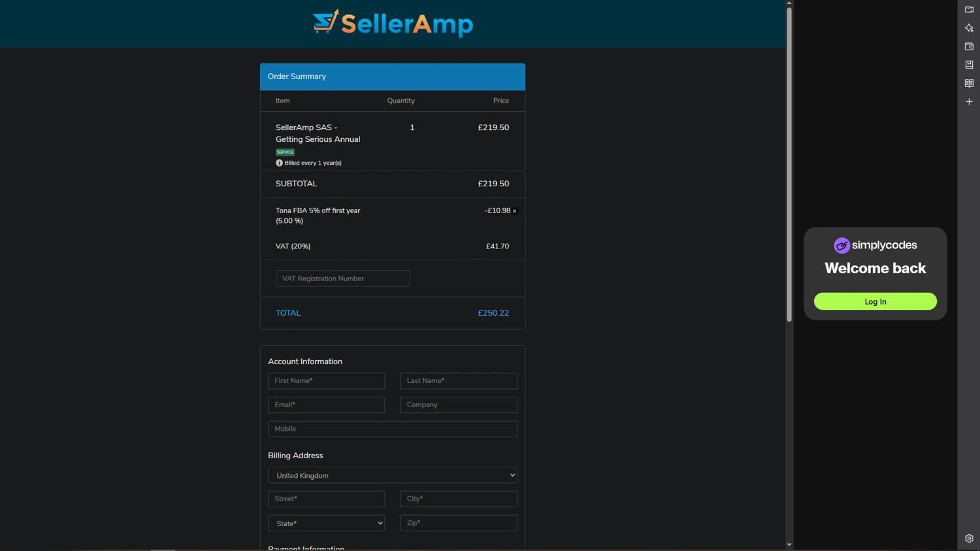Open the bookmark book icon in sidebar
Screen dimensions: 980x551
point(969,65)
